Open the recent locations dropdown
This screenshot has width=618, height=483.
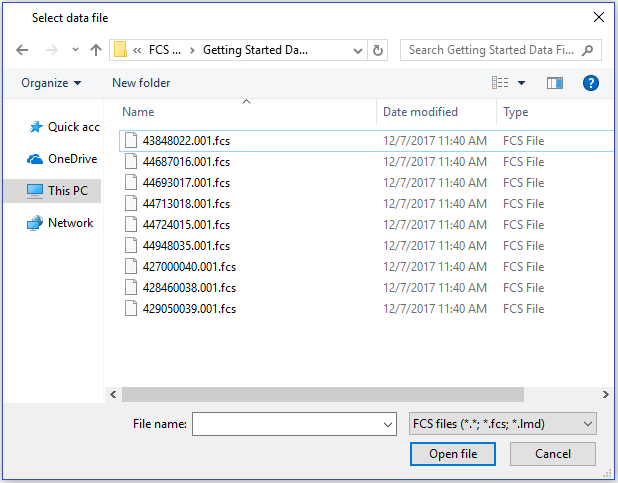(75, 50)
